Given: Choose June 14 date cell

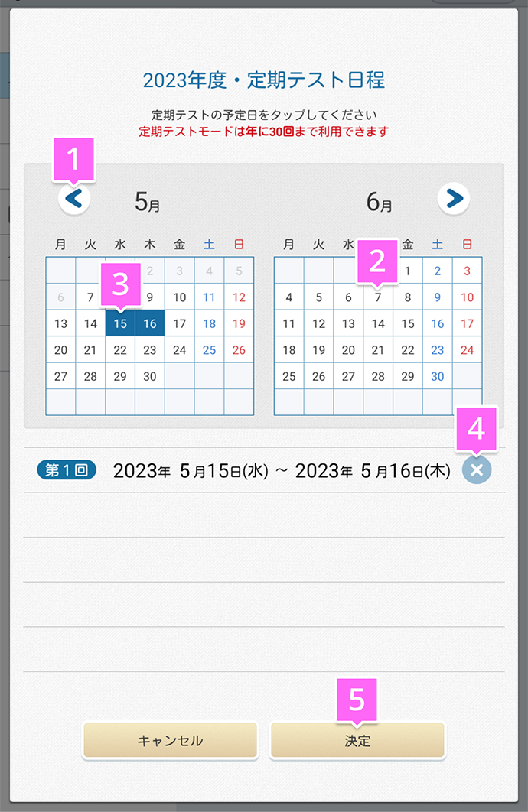Looking at the screenshot, I should pos(378,323).
